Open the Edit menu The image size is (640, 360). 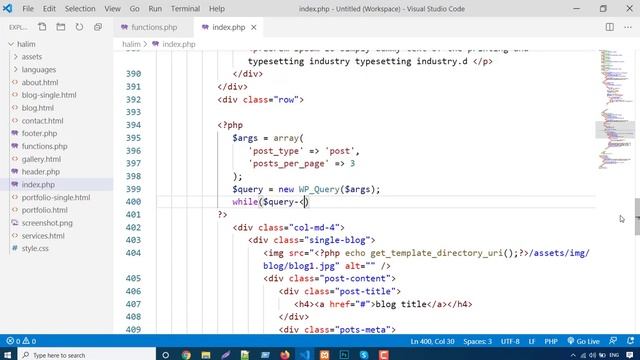coord(49,9)
